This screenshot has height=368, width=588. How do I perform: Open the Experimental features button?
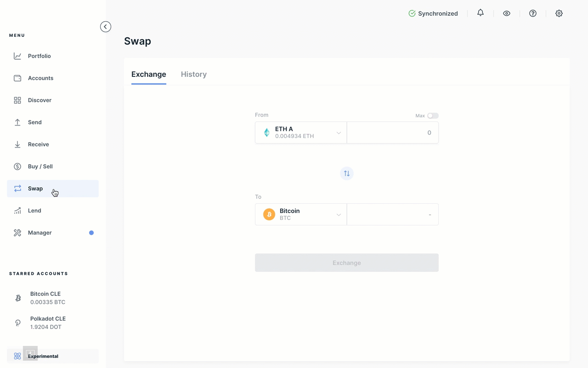click(x=53, y=356)
